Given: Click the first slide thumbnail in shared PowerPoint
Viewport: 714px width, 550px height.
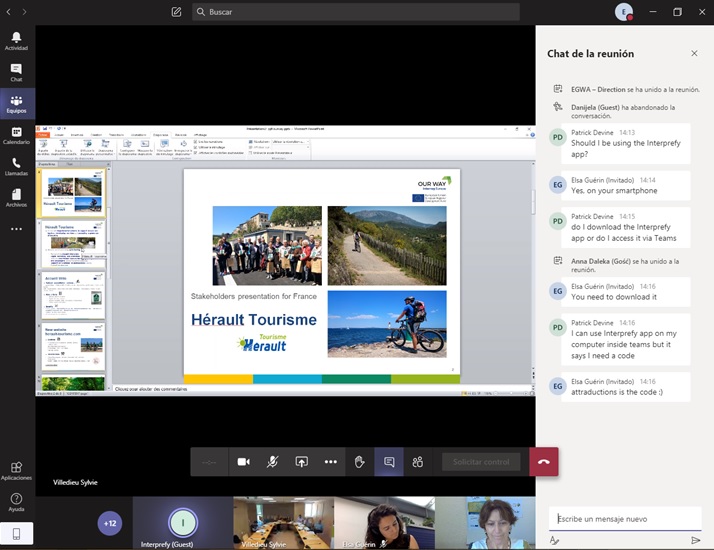Looking at the screenshot, I should pyautogui.click(x=73, y=193).
